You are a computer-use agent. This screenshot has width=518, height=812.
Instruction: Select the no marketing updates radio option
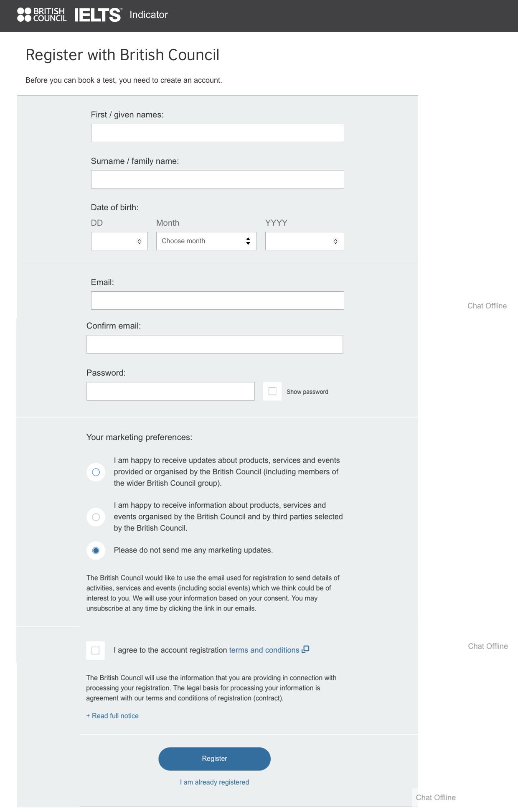pyautogui.click(x=96, y=550)
